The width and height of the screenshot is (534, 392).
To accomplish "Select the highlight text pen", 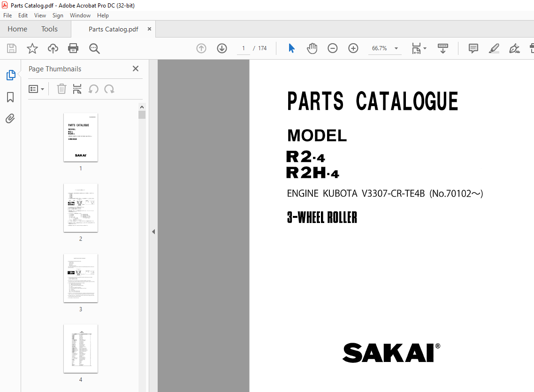I will click(494, 48).
